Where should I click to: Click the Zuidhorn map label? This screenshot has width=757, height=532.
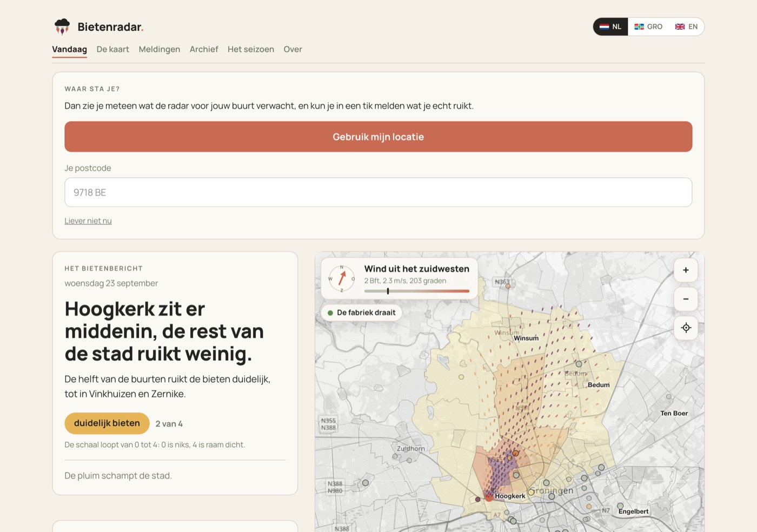411,449
